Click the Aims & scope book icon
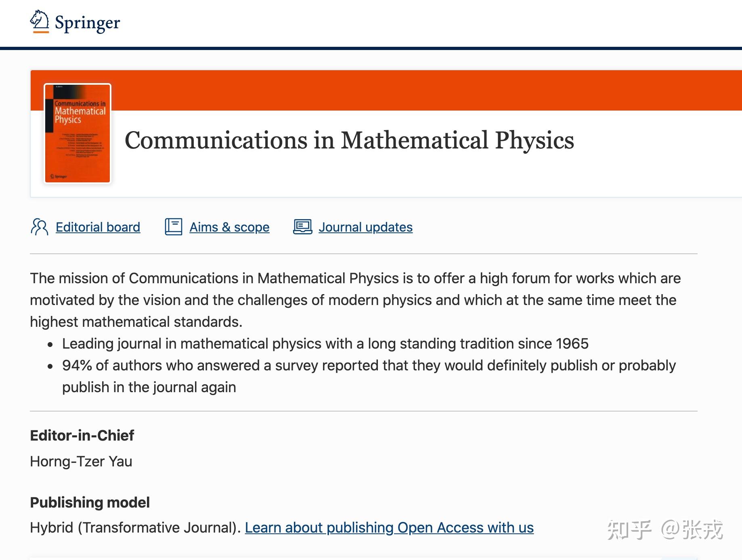 174,227
